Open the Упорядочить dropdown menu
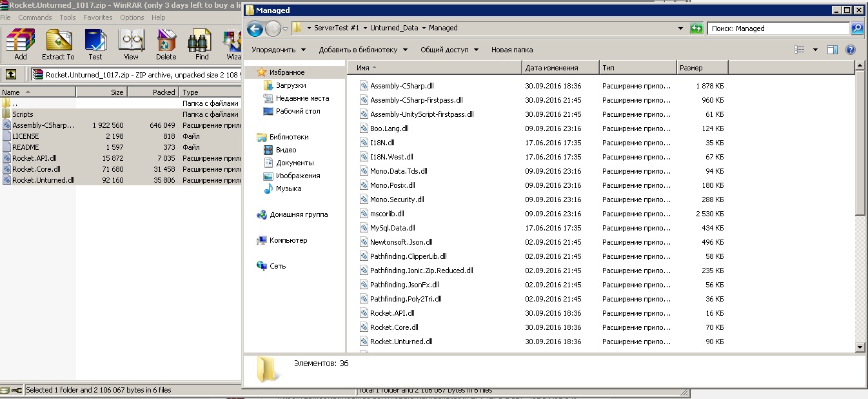 point(279,50)
